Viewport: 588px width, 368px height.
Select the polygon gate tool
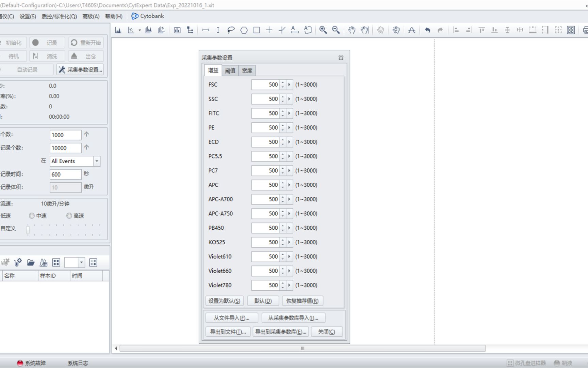coord(243,30)
